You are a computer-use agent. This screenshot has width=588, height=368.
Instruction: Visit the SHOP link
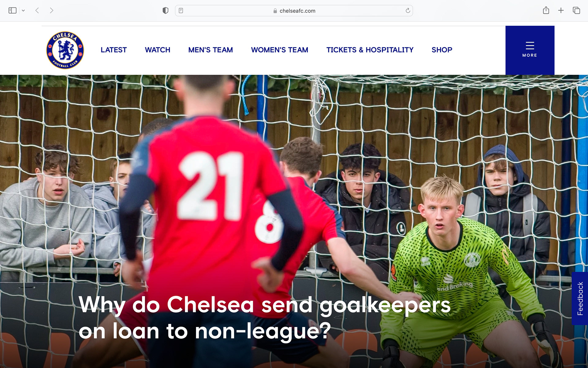(x=442, y=50)
